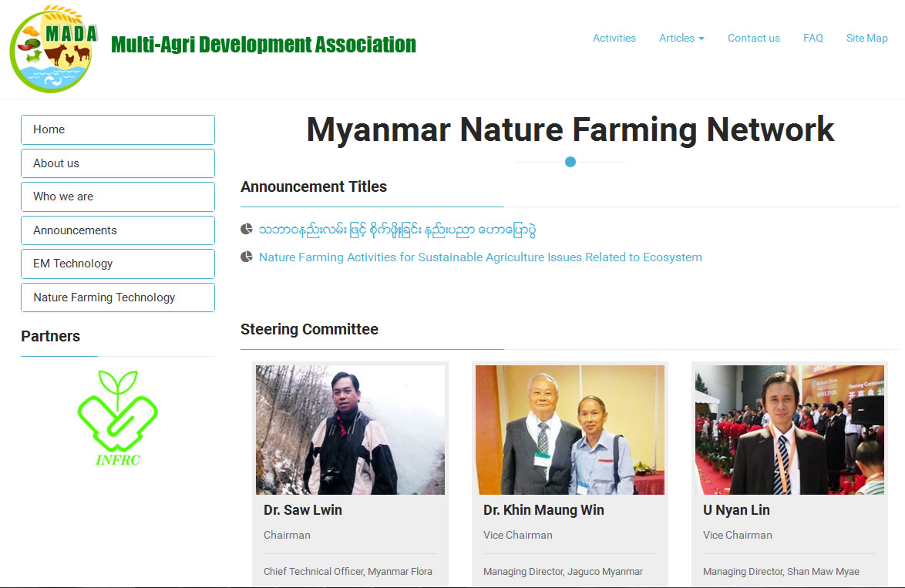Read the Nature Farming Activities announcement
The image size is (905, 588).
click(x=480, y=257)
